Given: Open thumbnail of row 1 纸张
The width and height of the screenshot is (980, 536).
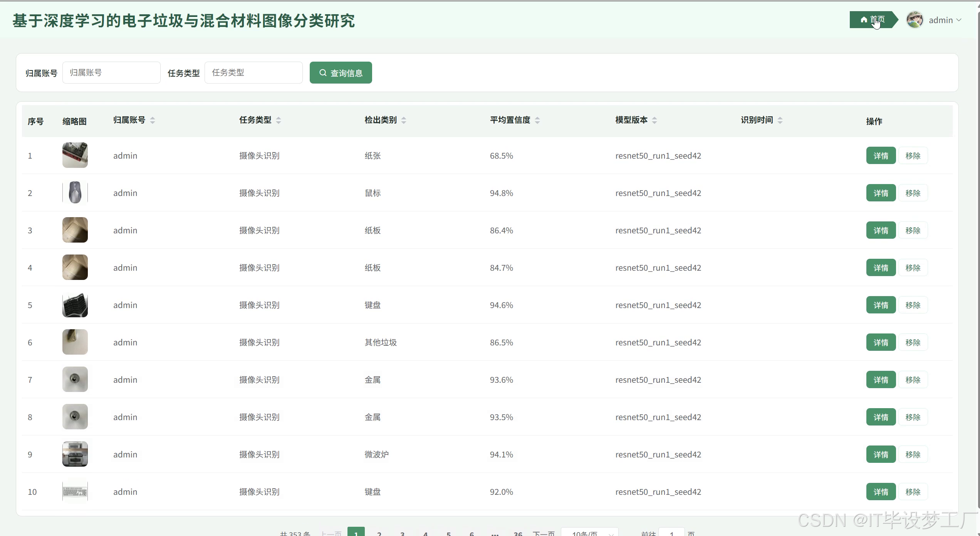Looking at the screenshot, I should (x=75, y=155).
